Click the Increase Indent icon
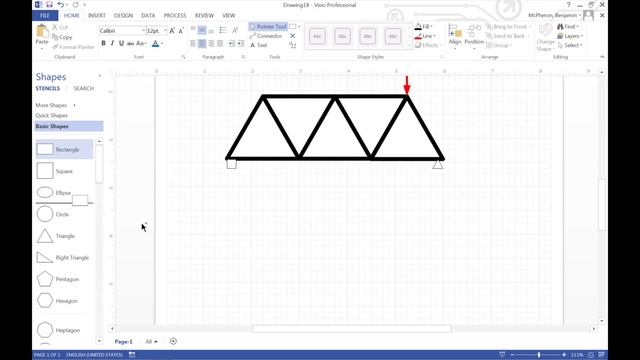 click(x=240, y=43)
